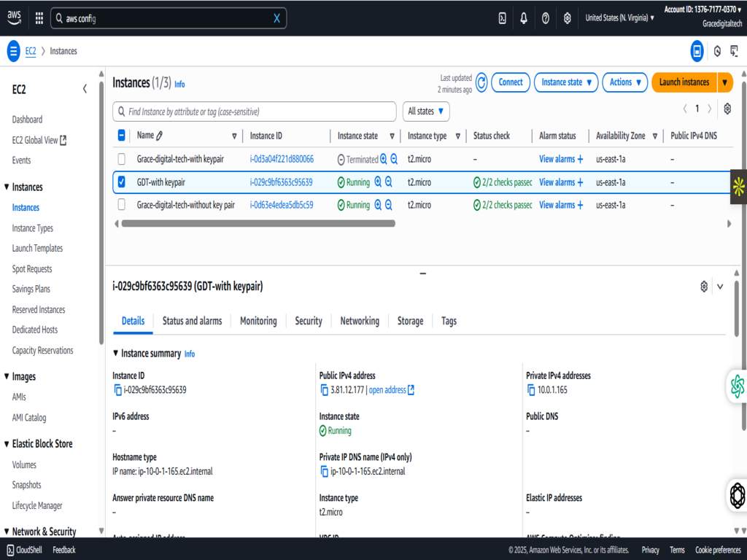Screen dimensions: 747x560
Task: Select the Grace-digital-tech-without key pair checkbox
Action: coord(122,205)
